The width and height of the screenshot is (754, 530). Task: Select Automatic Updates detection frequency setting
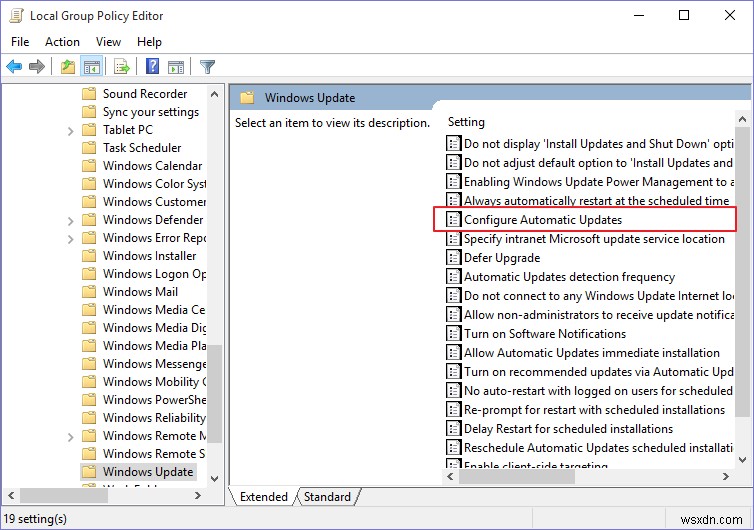[x=569, y=277]
